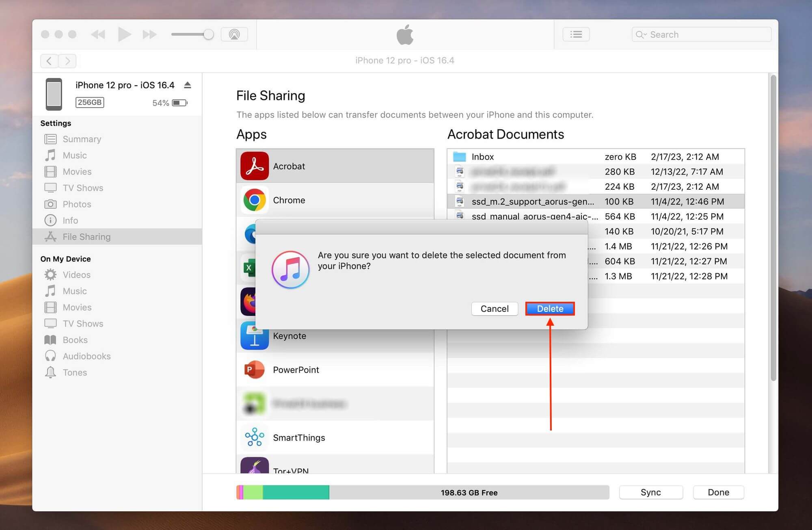Select the Chrome app icon
812x530 pixels.
click(255, 200)
